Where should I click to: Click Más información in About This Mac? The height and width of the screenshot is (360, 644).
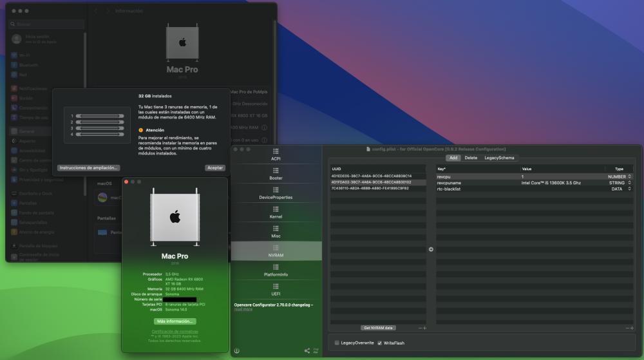pyautogui.click(x=175, y=321)
